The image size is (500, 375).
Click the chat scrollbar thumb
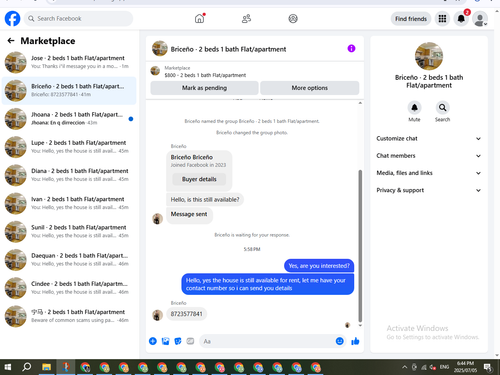360,246
